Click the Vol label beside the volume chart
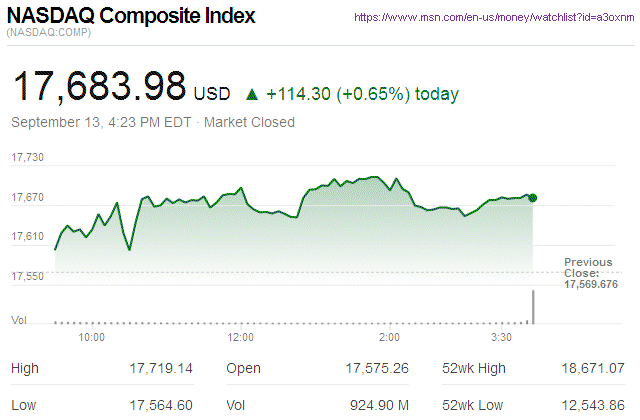The width and height of the screenshot is (640, 420). pos(18,319)
